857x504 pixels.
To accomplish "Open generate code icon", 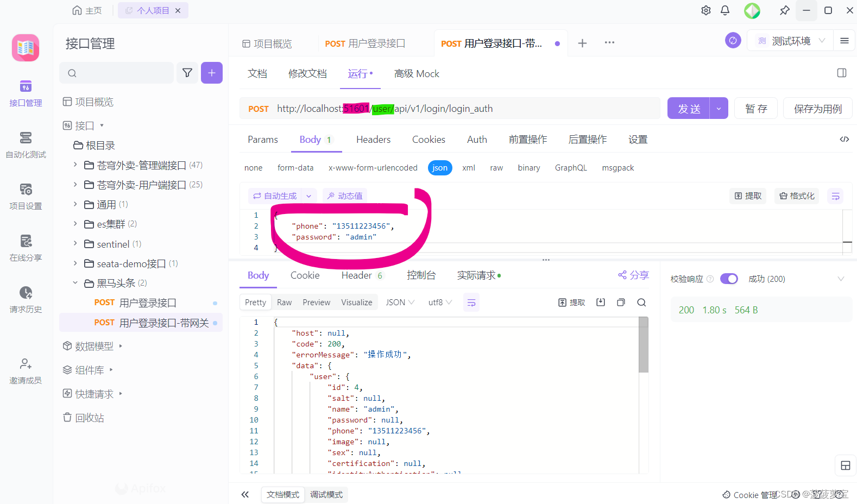I will [845, 140].
